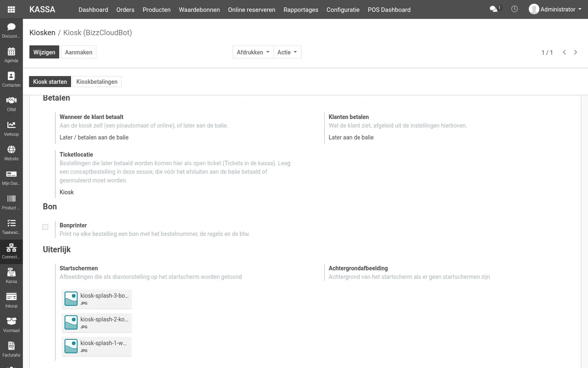
Task: Navigate to Kiosken breadcrumb link
Action: pyautogui.click(x=42, y=32)
